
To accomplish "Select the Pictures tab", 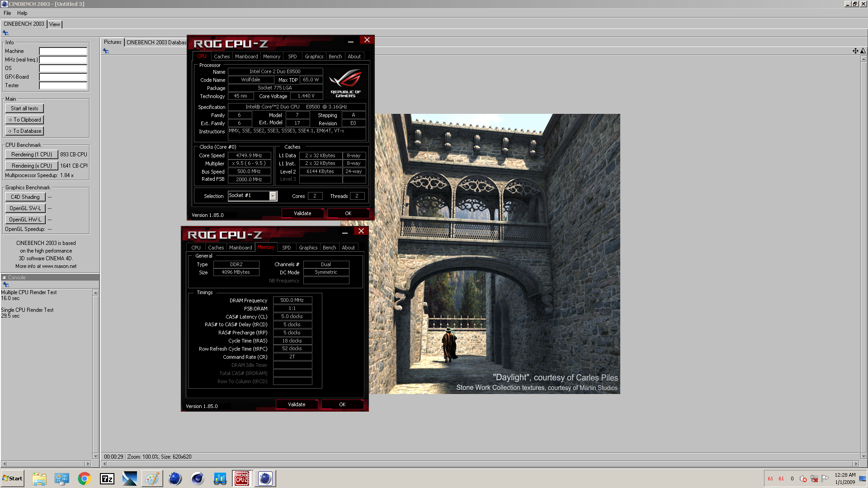I will [113, 42].
